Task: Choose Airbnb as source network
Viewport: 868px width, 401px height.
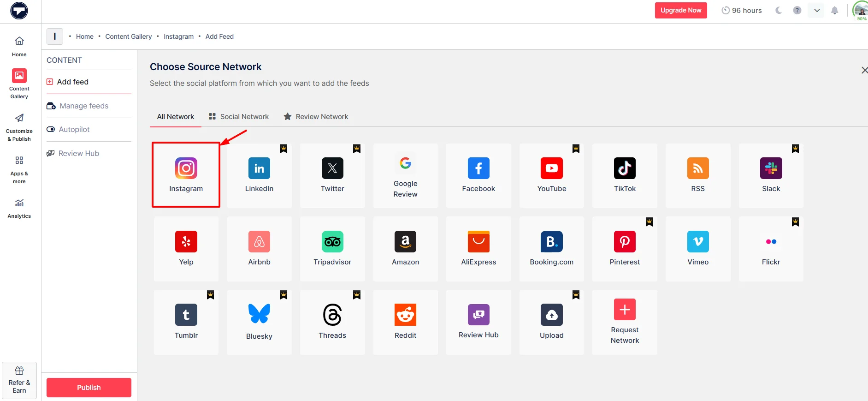Action: click(259, 249)
